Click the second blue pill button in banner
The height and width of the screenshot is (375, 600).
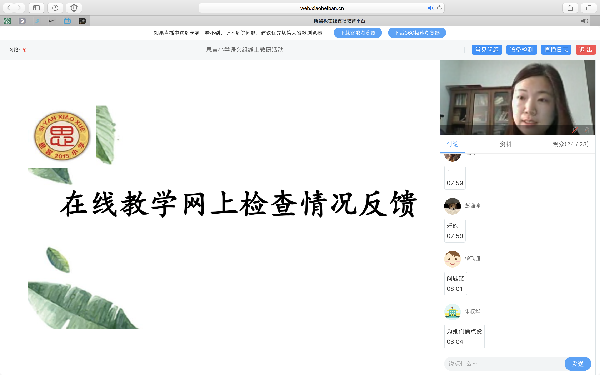pyautogui.click(x=417, y=33)
